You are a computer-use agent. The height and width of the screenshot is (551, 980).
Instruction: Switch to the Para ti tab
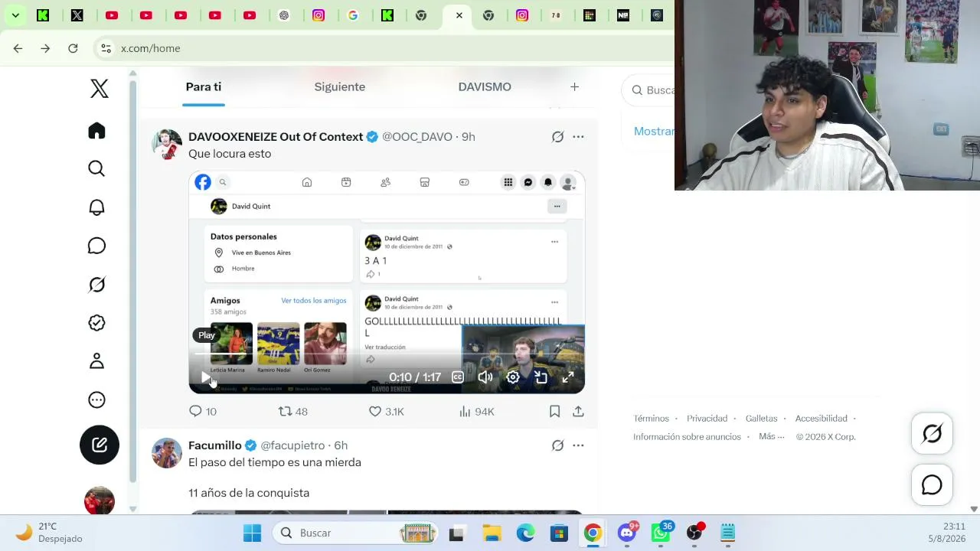[204, 86]
